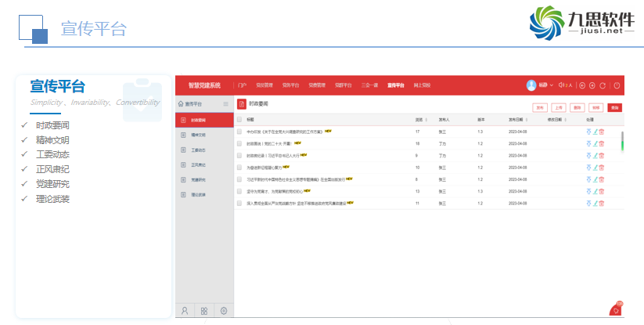Screen dimensions: 644x325
Task: Tick the select-all checkbox in table header
Action: pos(239,120)
